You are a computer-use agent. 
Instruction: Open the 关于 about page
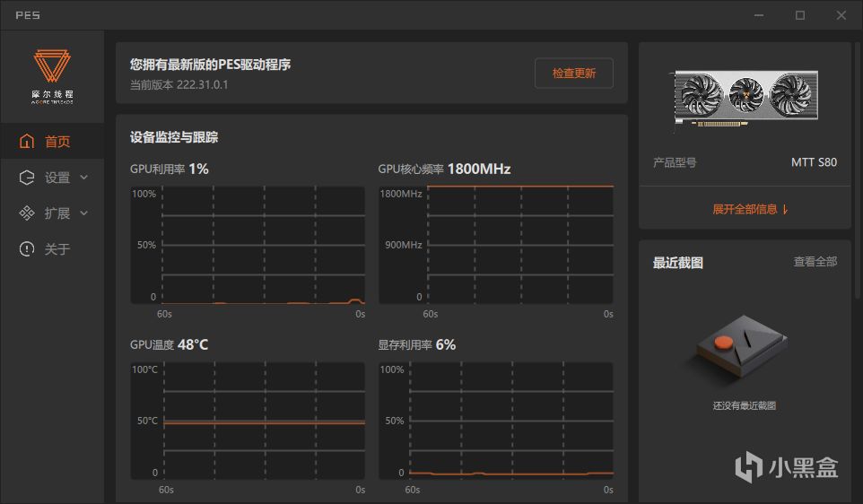tap(52, 248)
